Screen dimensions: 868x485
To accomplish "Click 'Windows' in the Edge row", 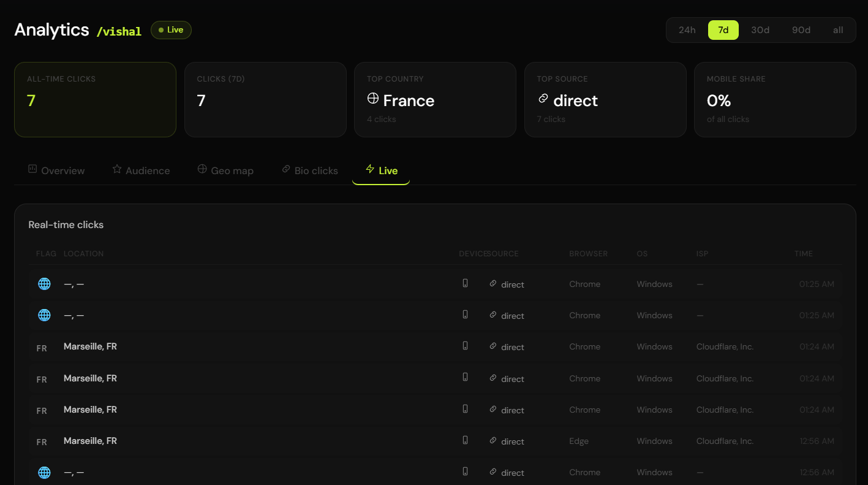I will click(x=654, y=441).
